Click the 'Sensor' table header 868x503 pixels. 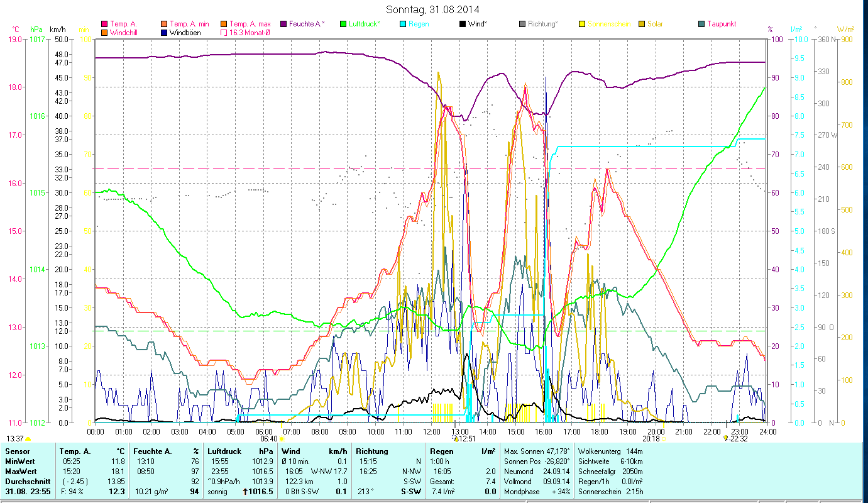16,451
